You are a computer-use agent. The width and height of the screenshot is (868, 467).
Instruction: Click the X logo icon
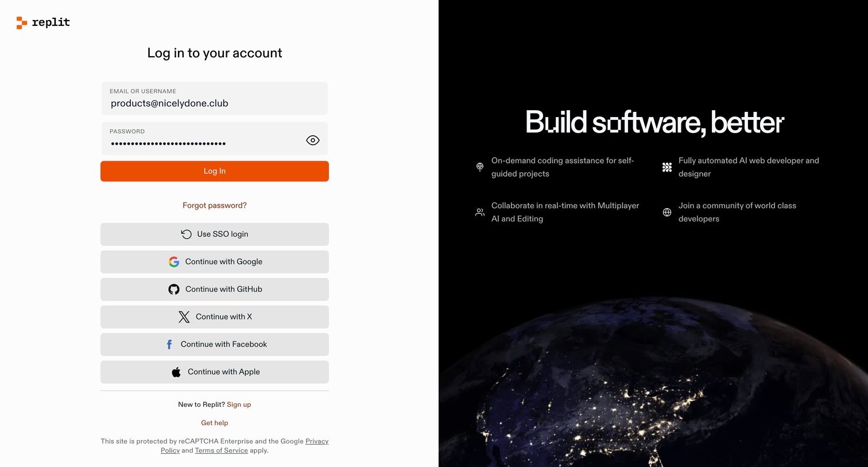(184, 317)
